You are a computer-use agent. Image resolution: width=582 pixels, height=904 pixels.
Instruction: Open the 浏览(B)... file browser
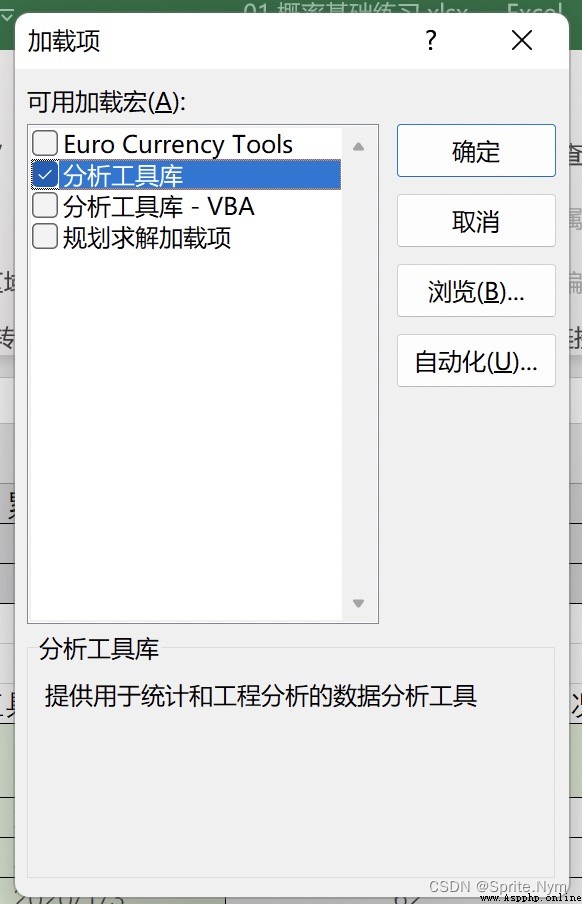tap(476, 291)
